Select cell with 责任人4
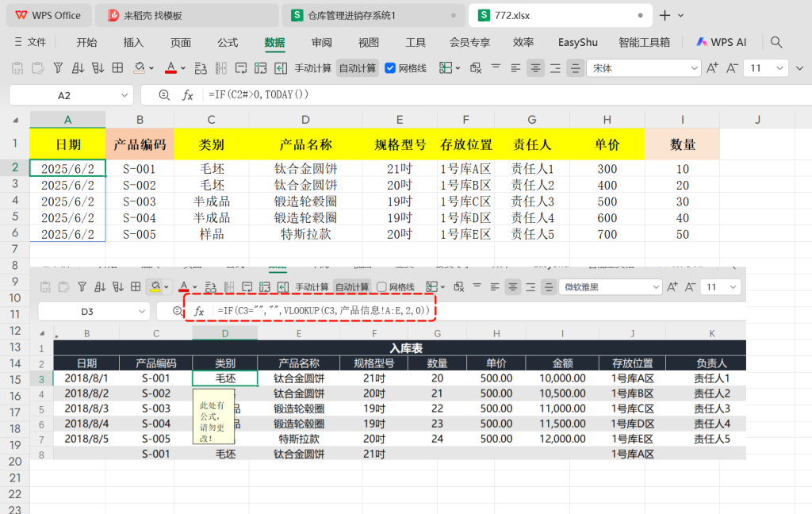This screenshot has height=514, width=812. [532, 218]
